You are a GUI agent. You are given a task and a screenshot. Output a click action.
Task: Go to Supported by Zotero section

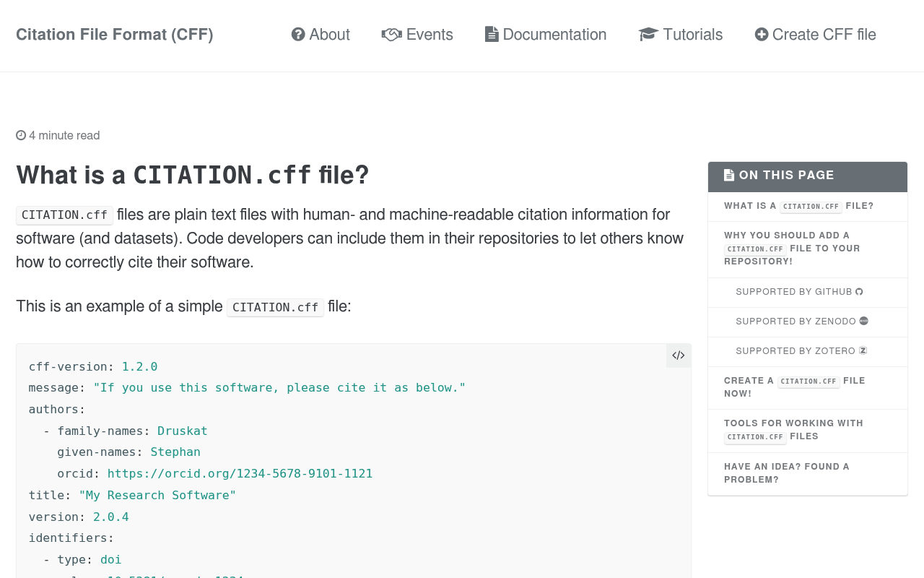pyautogui.click(x=807, y=351)
